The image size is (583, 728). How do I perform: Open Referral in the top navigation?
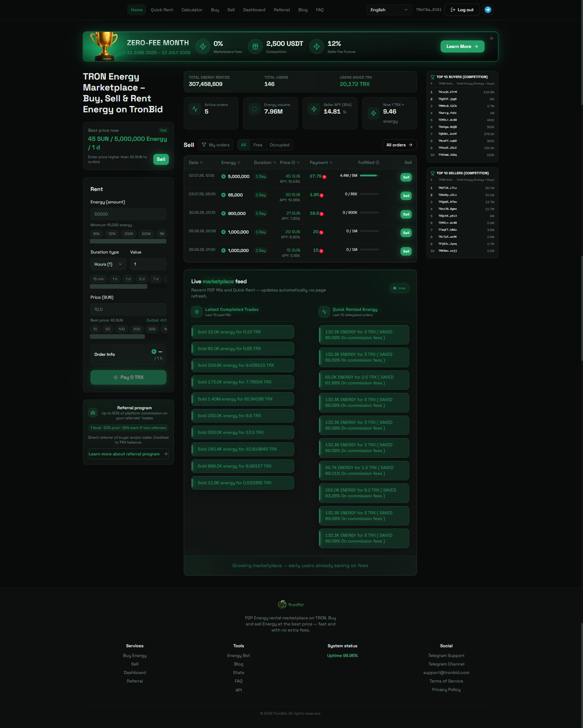pos(282,10)
